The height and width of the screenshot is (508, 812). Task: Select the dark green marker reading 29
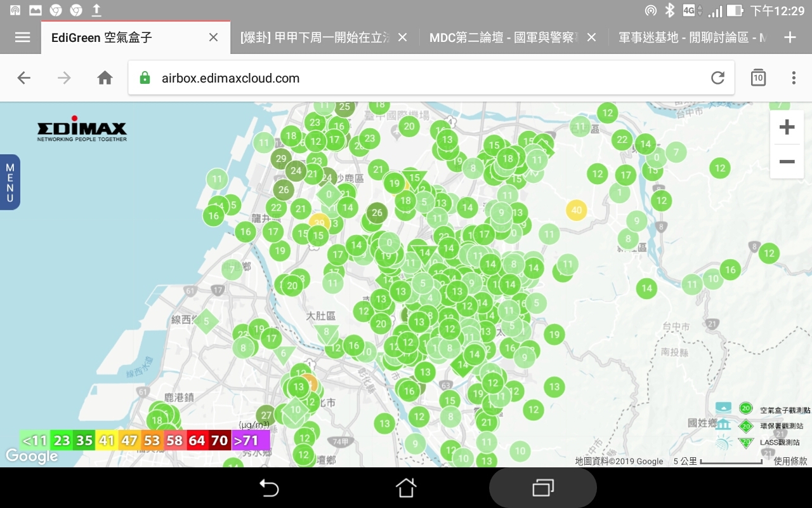pyautogui.click(x=282, y=159)
